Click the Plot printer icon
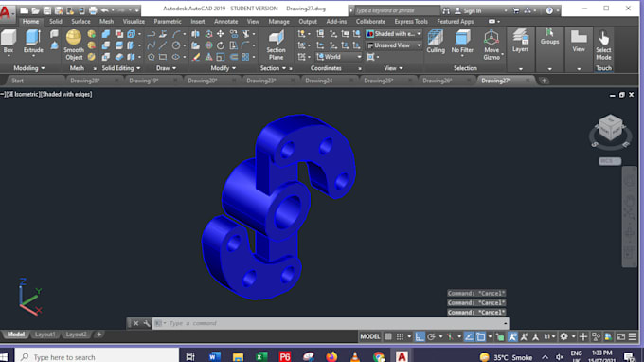 [93, 10]
